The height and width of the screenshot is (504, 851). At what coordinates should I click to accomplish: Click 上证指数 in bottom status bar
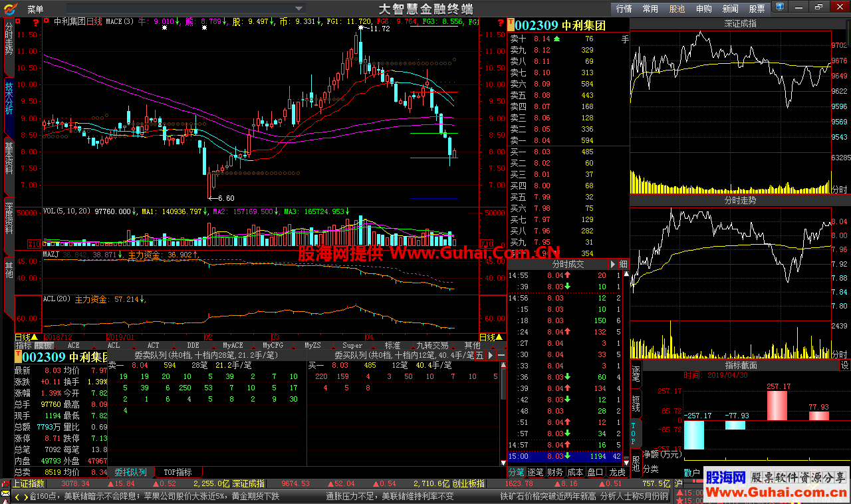[28, 483]
